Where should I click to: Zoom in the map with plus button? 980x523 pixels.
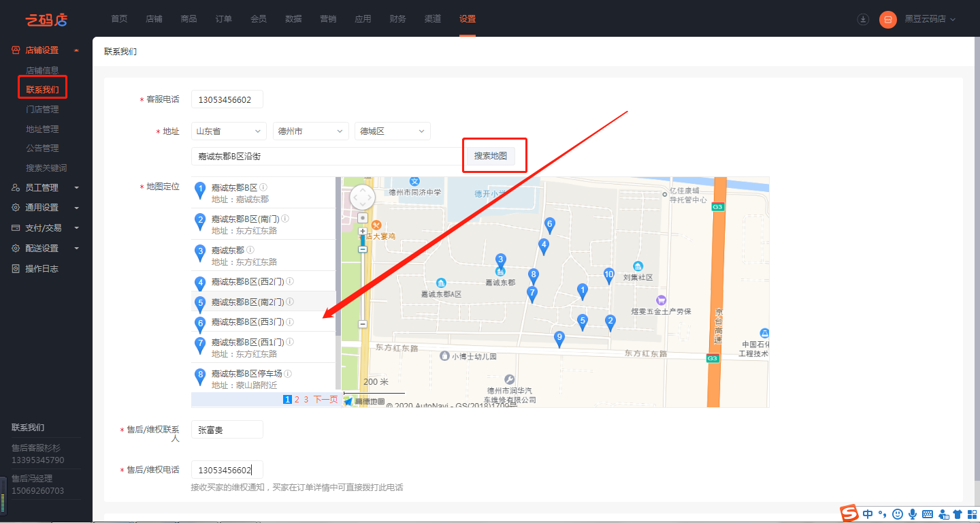point(363,232)
